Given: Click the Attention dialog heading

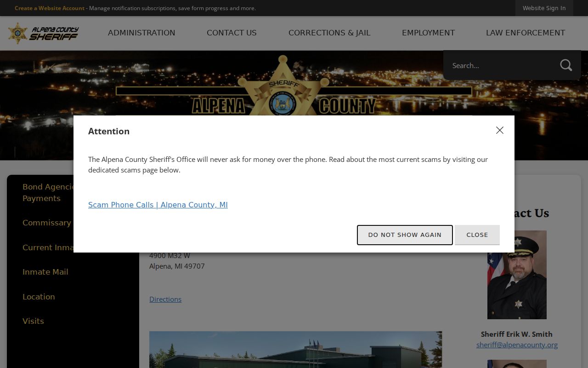Looking at the screenshot, I should 109,131.
